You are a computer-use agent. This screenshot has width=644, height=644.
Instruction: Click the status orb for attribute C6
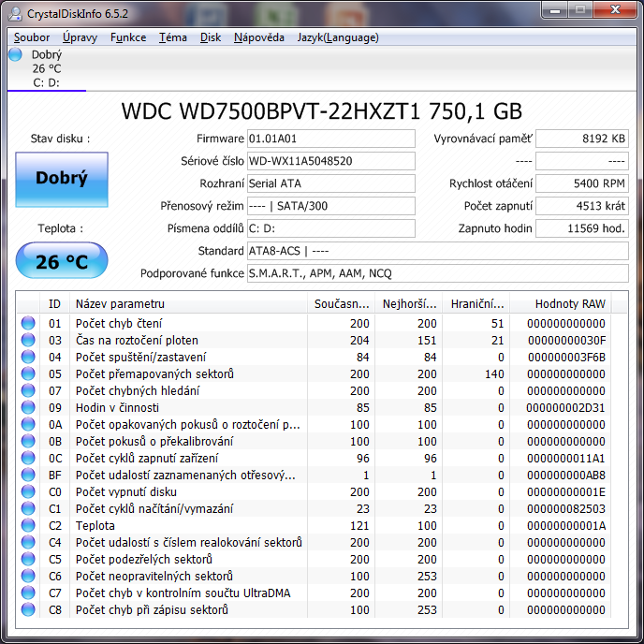[28, 576]
